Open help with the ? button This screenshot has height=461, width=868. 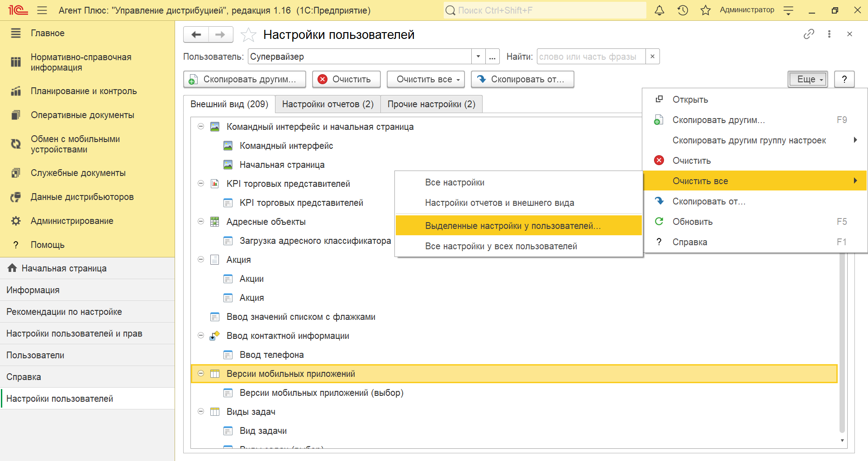(844, 79)
